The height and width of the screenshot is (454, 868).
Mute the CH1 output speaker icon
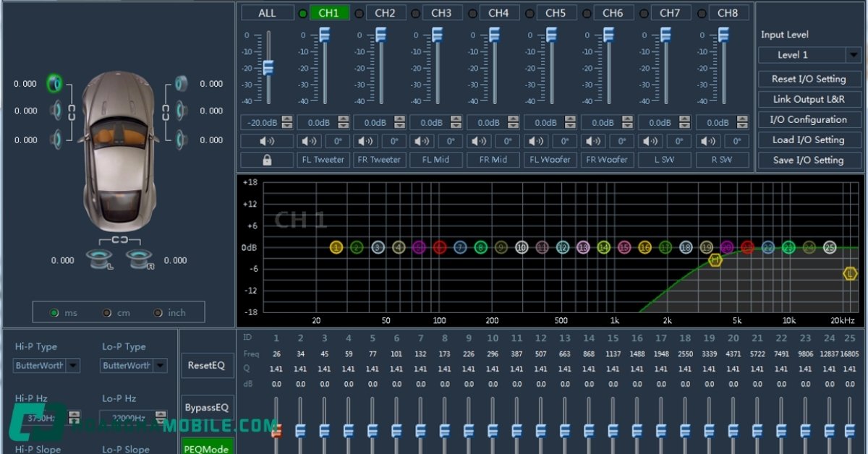click(309, 141)
